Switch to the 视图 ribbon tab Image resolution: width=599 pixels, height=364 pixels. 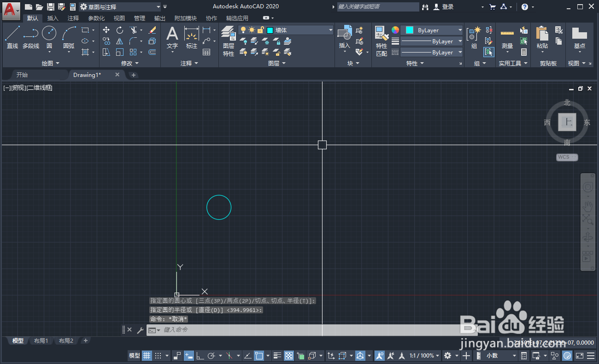(119, 18)
